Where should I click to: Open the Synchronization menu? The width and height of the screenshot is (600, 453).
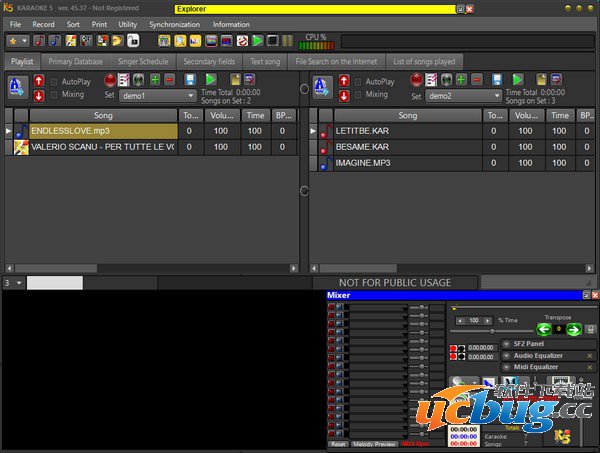click(174, 24)
